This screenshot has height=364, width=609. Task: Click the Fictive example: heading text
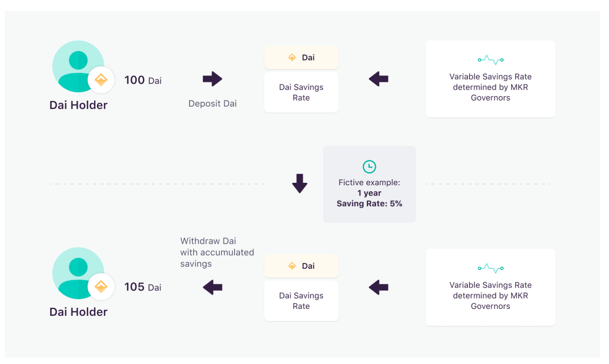point(369,182)
